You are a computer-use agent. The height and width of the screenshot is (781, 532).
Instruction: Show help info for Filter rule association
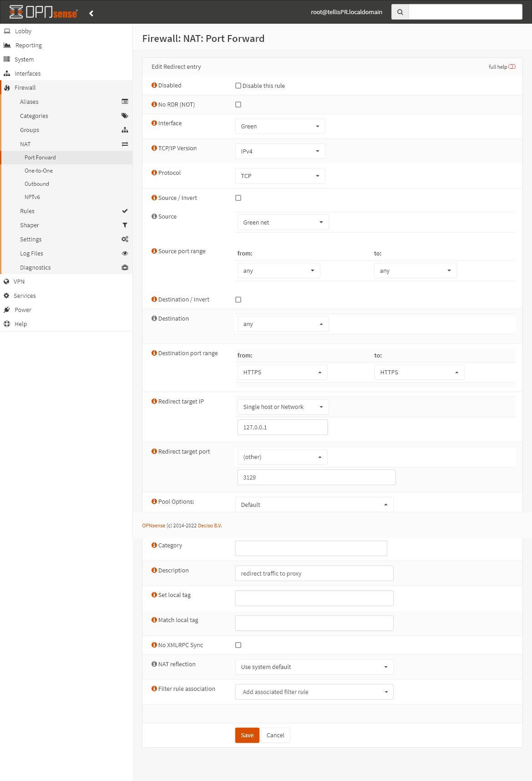pos(154,689)
